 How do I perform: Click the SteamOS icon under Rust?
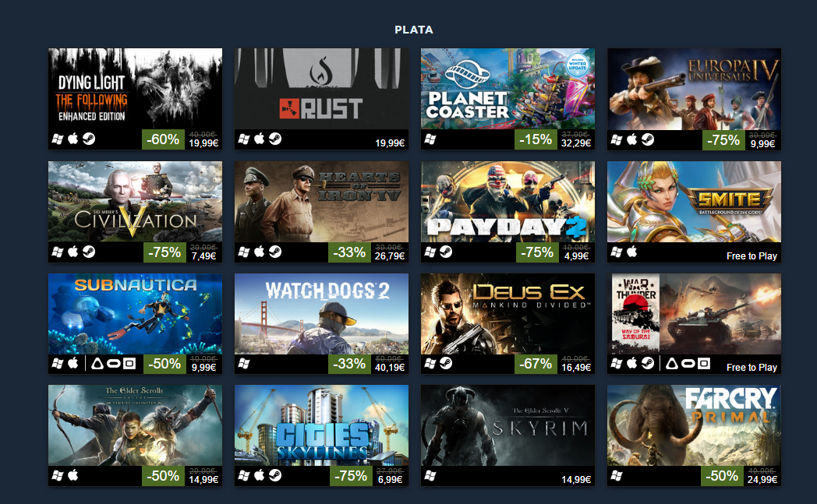click(x=275, y=139)
